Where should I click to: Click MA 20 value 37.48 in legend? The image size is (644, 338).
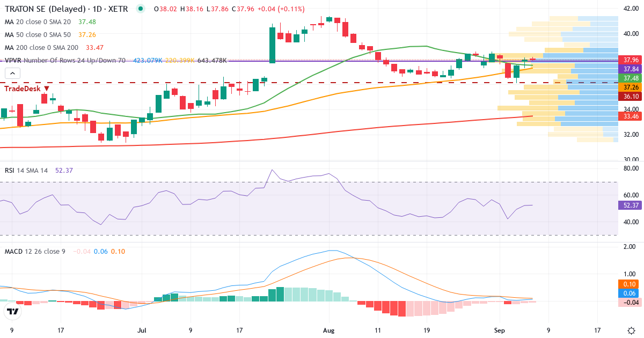click(x=87, y=22)
